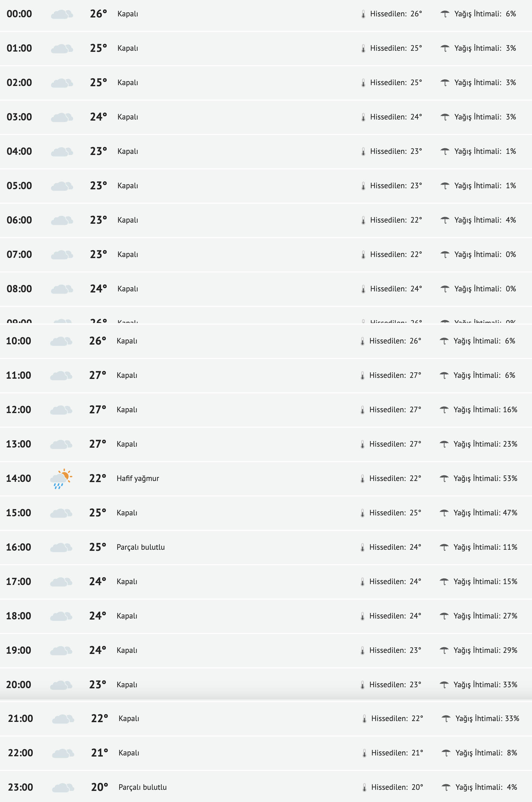This screenshot has height=802, width=532.
Task: Click the cloud icon in the 00:00 row
Action: click(x=62, y=14)
